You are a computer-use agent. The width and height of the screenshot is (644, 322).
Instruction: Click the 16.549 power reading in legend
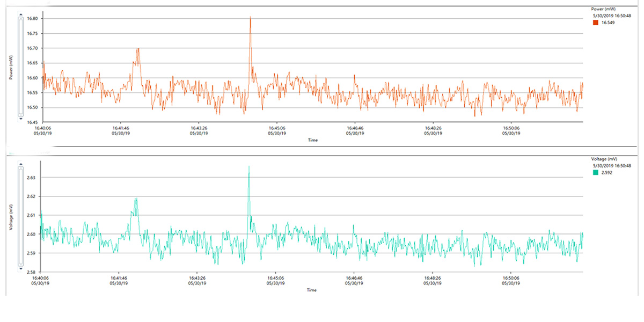(608, 23)
